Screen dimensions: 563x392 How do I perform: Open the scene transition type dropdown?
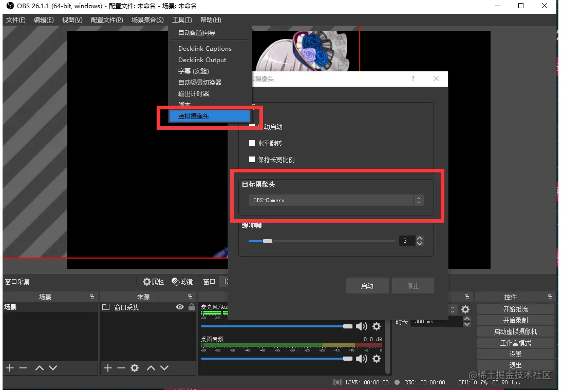453,309
